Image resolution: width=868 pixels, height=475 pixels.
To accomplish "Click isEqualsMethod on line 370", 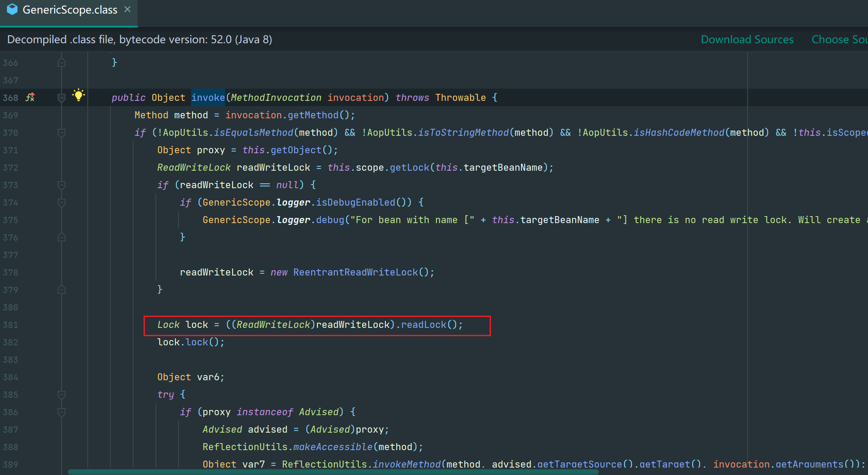I will [254, 133].
